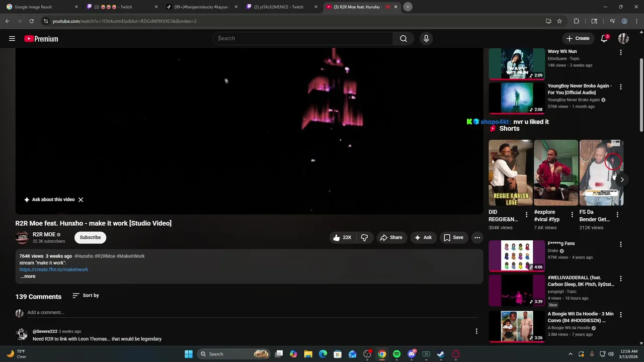Screen dimensions: 644x362
Task: Close the R2R Moe feat. Hunxho tab
Action: click(x=395, y=7)
